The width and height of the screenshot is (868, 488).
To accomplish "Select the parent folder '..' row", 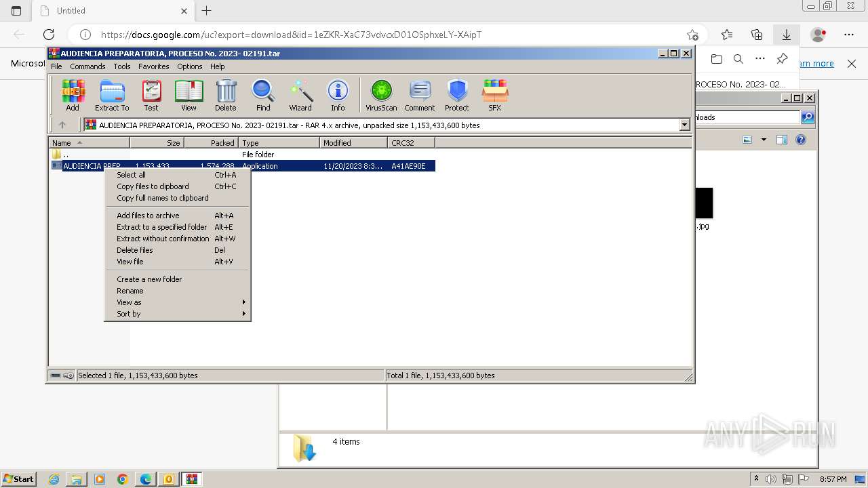I will [242, 155].
